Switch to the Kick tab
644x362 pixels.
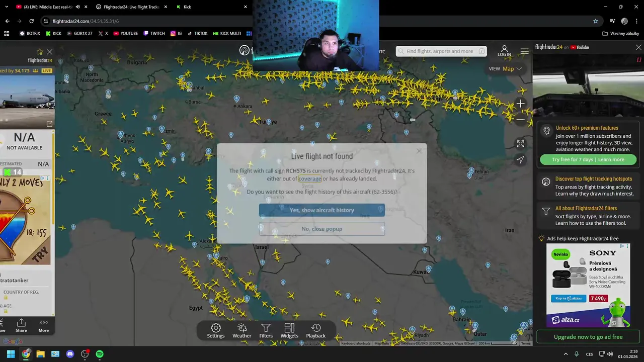pyautogui.click(x=211, y=7)
